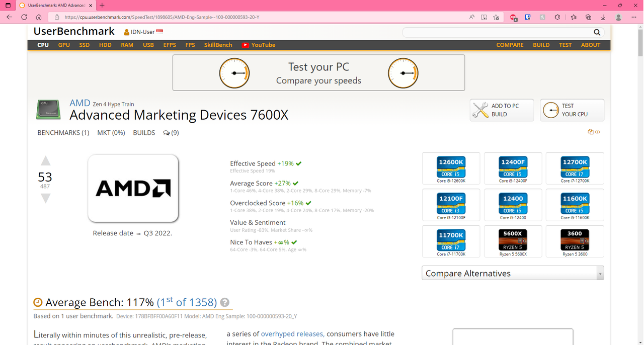The width and height of the screenshot is (644, 345).
Task: Open the 1st of 1358 ranking link
Action: (x=187, y=302)
